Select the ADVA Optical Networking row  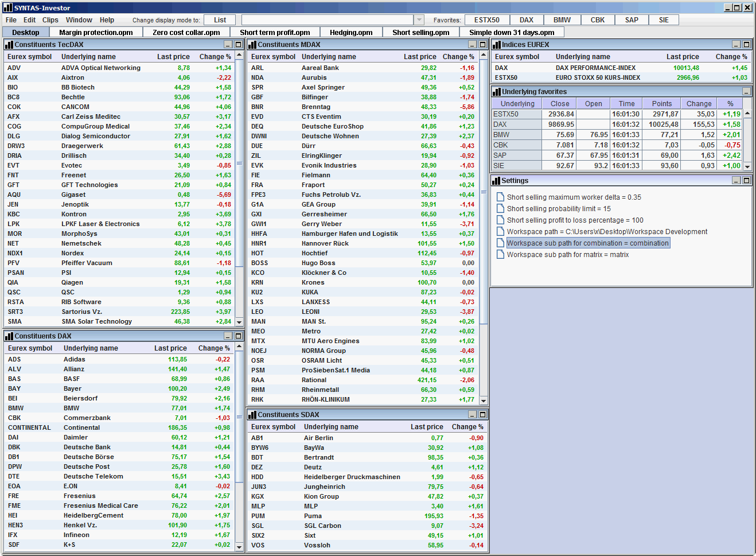pyautogui.click(x=119, y=68)
